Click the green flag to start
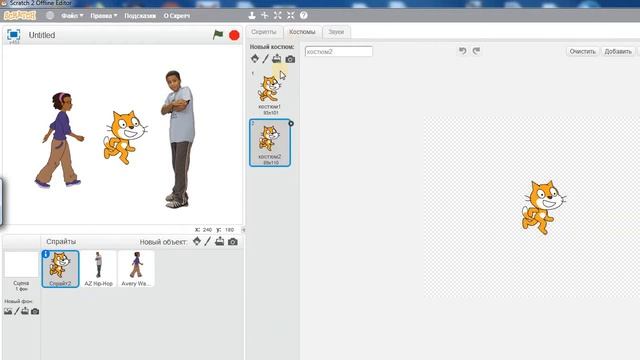Viewport: 640px width, 360px height. (x=218, y=35)
